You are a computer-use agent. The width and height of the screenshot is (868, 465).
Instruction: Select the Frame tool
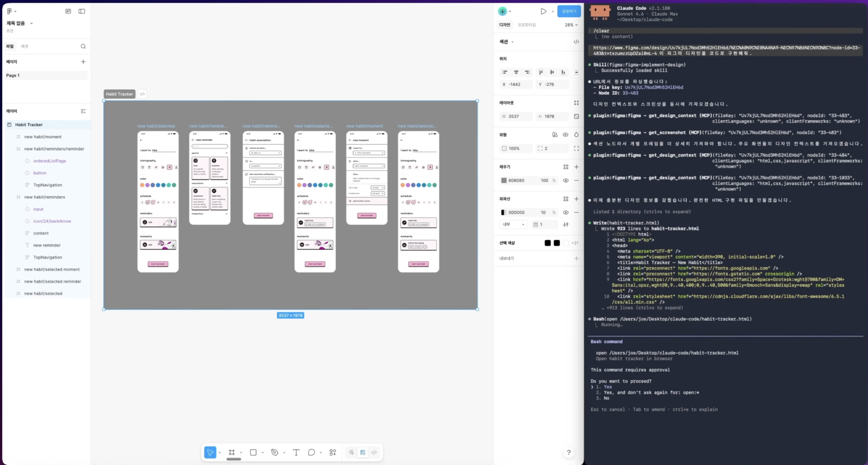(x=232, y=453)
